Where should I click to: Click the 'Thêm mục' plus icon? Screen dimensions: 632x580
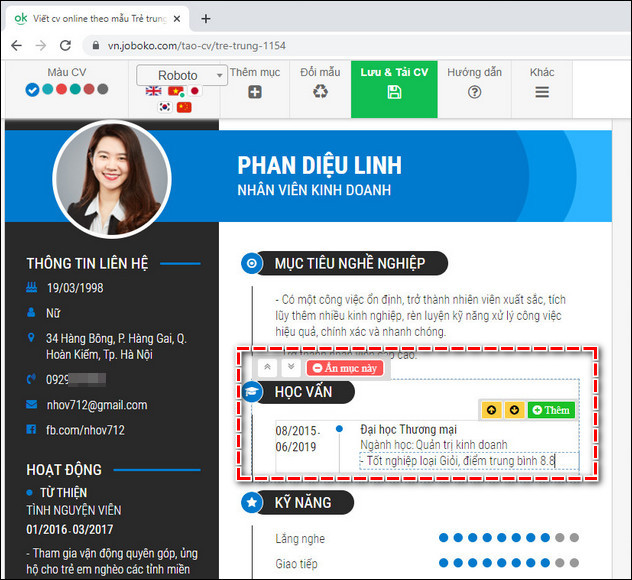[x=255, y=92]
